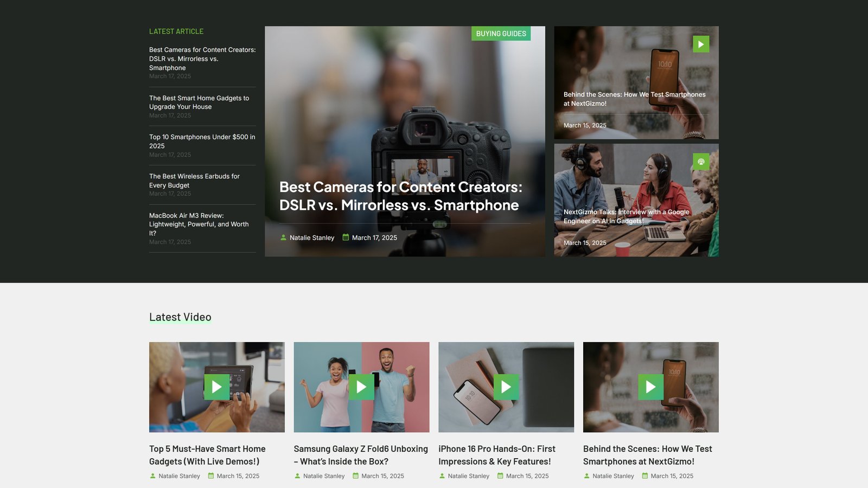Click Top 5 Must-Have Smart Home Gadgets title
This screenshot has width=868, height=488.
coord(207,455)
